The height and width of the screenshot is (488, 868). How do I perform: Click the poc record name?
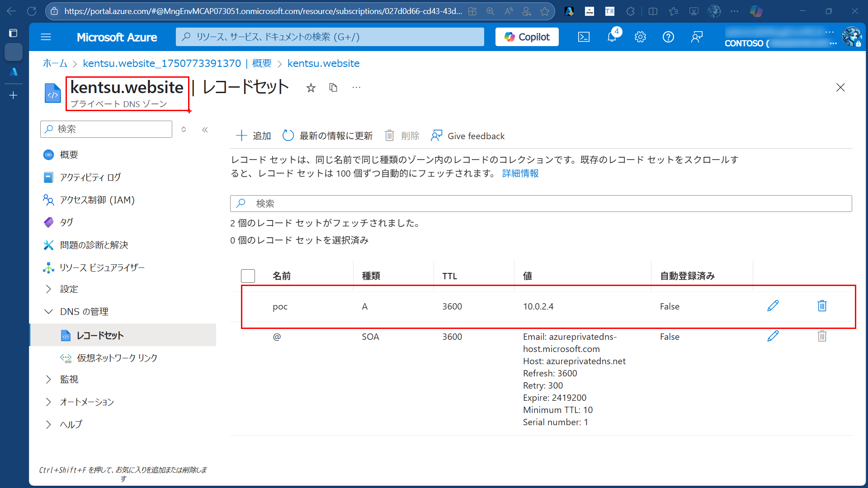(280, 306)
